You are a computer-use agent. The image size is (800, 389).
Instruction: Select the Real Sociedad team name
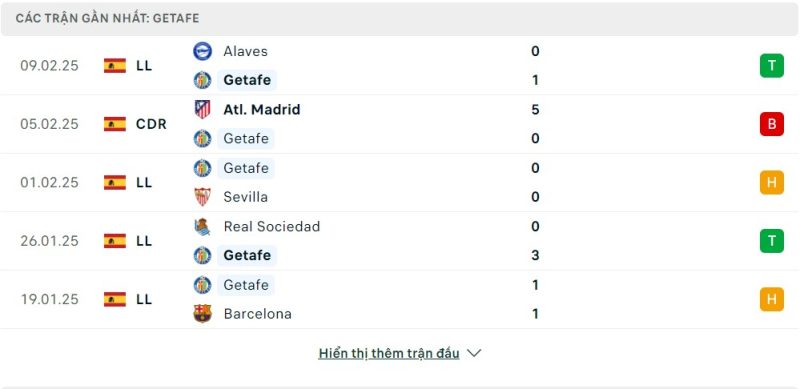[272, 226]
